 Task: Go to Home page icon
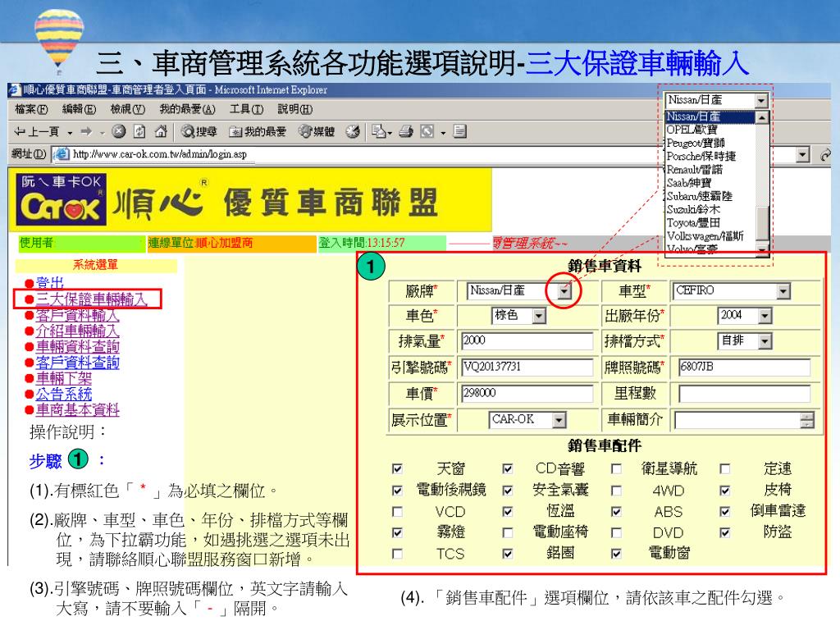160,131
